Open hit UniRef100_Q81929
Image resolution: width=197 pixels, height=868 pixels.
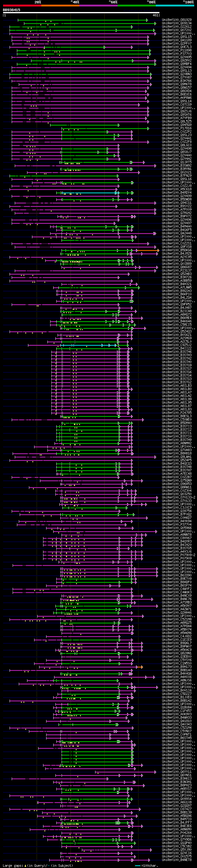pos(177,20)
